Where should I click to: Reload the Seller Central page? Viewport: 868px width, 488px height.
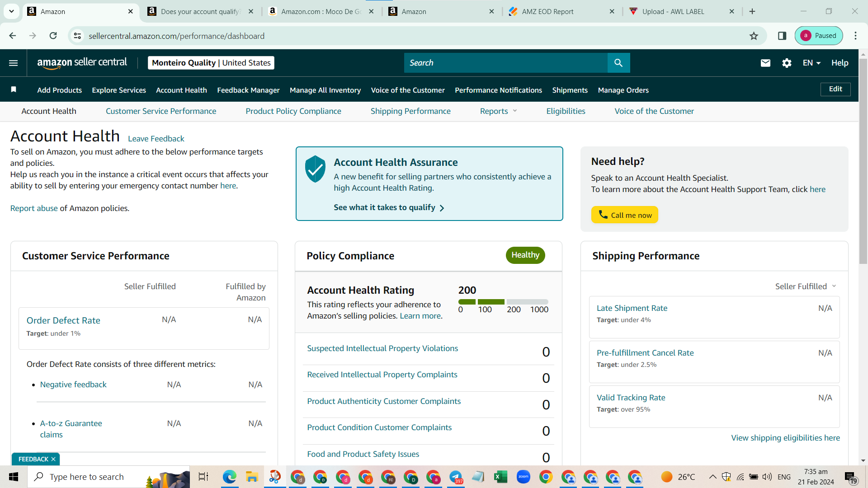click(53, 36)
